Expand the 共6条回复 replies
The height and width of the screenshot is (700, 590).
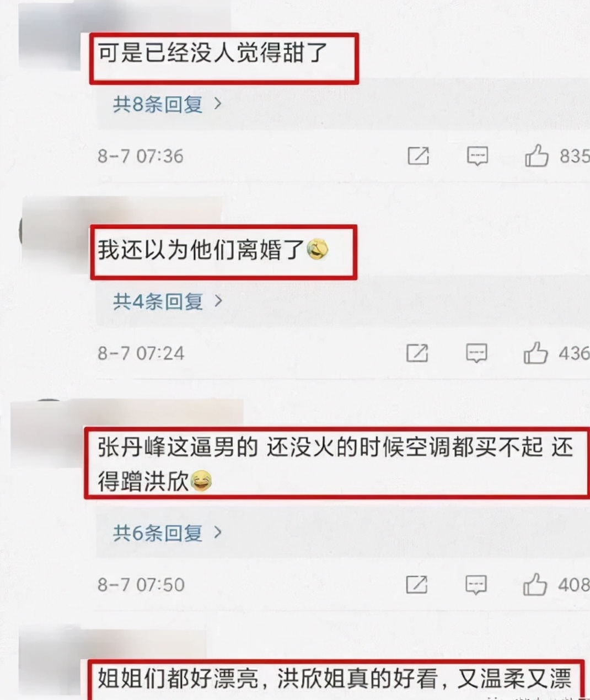[x=167, y=532]
